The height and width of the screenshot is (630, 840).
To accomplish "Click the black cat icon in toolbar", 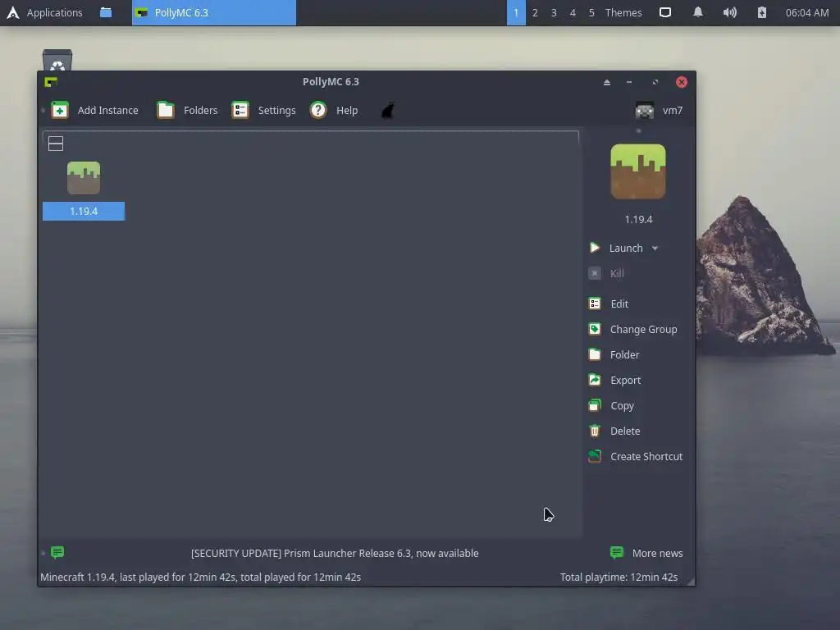I will point(388,111).
